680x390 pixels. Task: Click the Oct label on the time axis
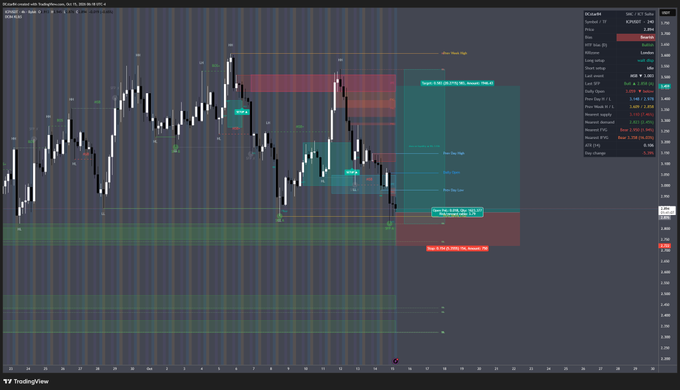click(x=149, y=369)
